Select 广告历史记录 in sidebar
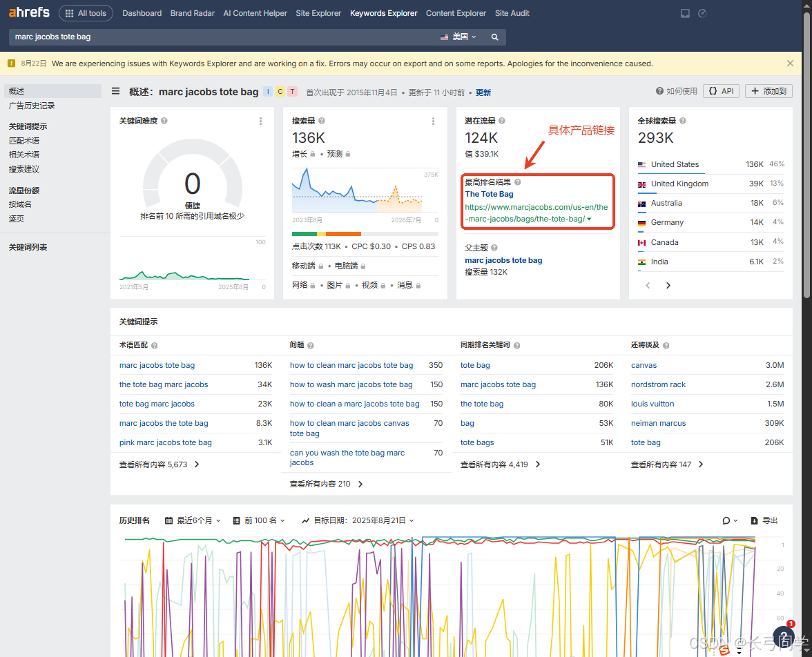This screenshot has height=657, width=812. click(32, 106)
